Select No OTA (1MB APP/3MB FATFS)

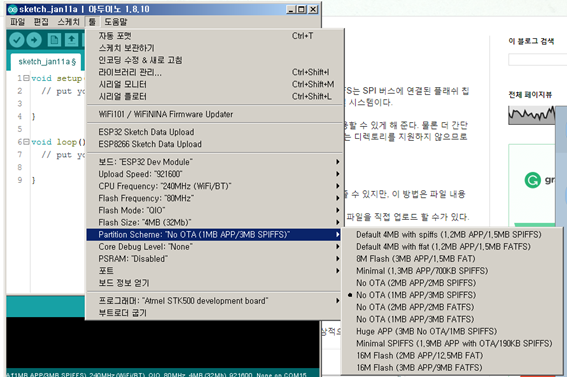(x=452, y=319)
